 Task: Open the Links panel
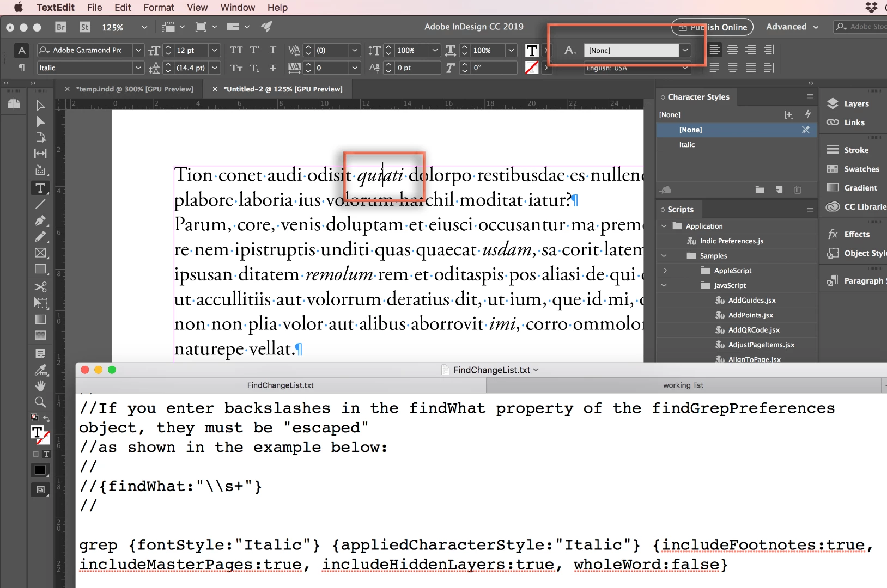(x=846, y=122)
